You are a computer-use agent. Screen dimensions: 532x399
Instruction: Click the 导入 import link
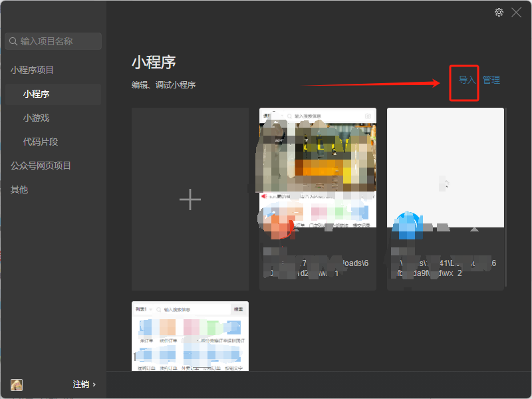(x=467, y=80)
